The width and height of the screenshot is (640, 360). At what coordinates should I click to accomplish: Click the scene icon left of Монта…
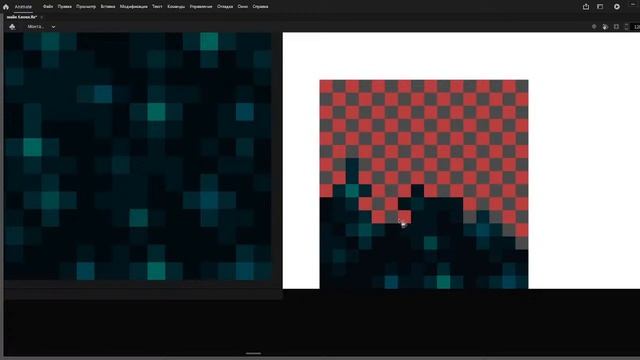coord(12,27)
